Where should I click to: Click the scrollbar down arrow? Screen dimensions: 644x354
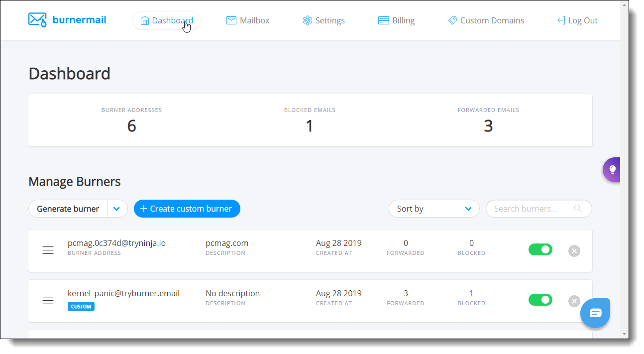(625, 334)
